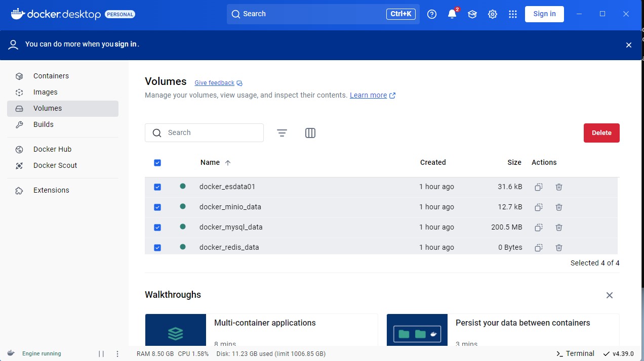Image resolution: width=644 pixels, height=361 pixels.
Task: Click the 200.5 MB size value
Action: [x=507, y=227]
